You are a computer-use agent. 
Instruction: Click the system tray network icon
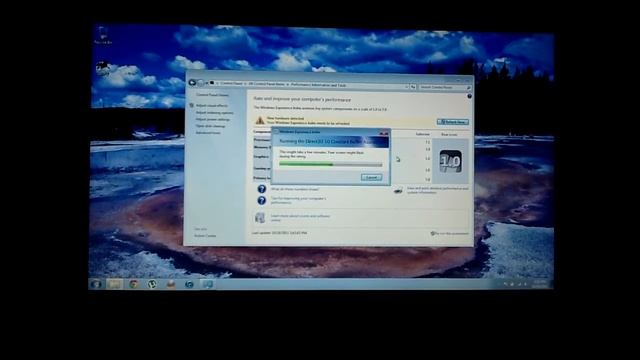click(519, 284)
